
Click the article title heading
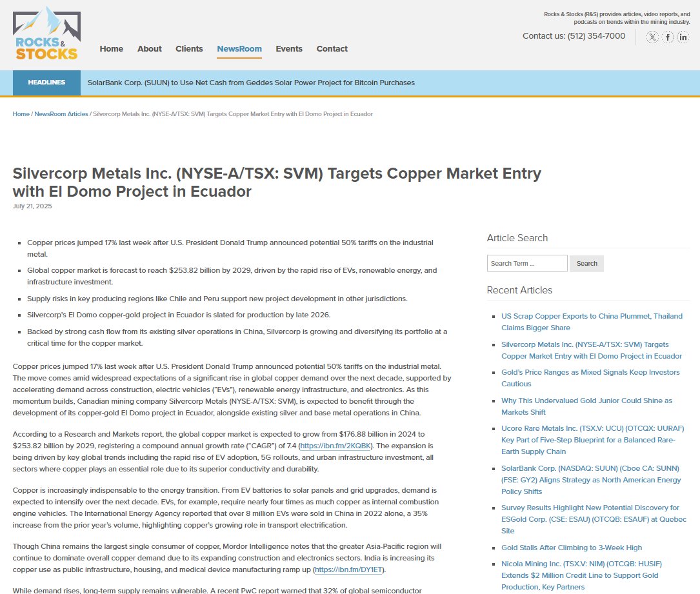pos(277,182)
